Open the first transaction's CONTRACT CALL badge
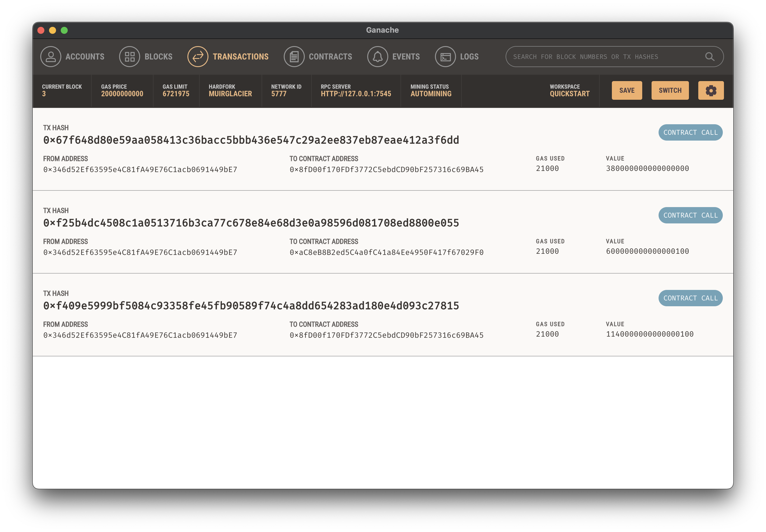The image size is (766, 532). click(x=690, y=132)
